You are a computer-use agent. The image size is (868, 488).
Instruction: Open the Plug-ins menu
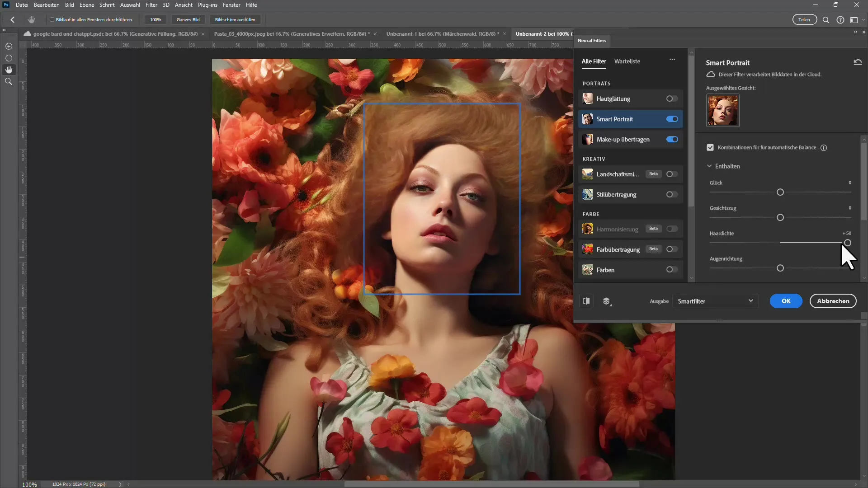pyautogui.click(x=208, y=5)
